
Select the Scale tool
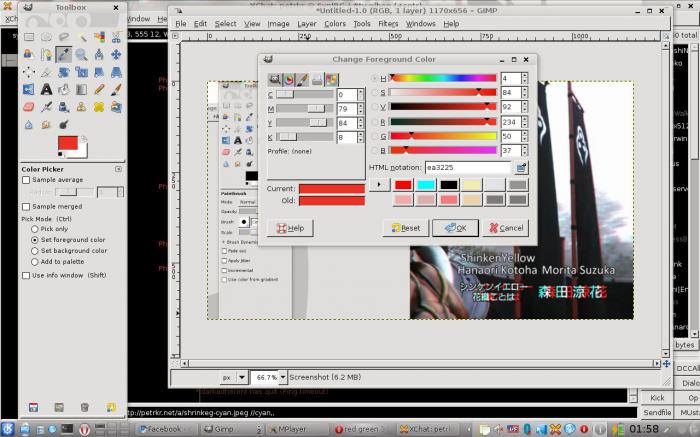coord(81,72)
